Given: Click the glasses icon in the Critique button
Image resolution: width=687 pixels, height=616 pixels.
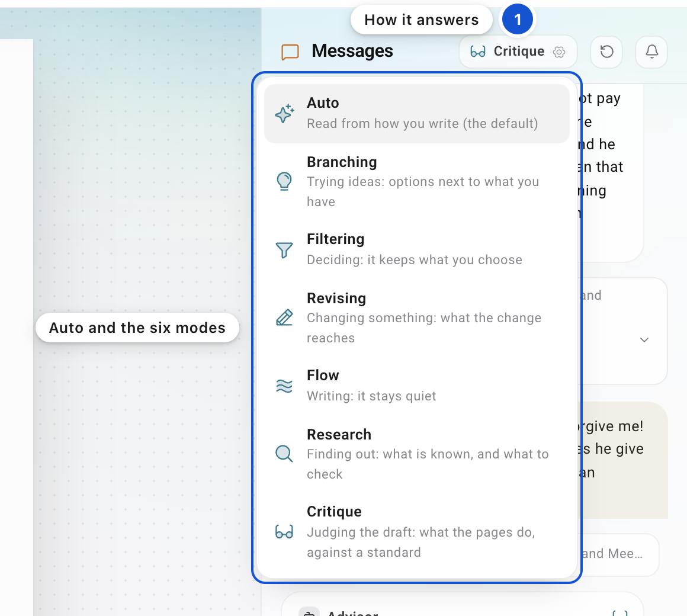Looking at the screenshot, I should pyautogui.click(x=477, y=52).
